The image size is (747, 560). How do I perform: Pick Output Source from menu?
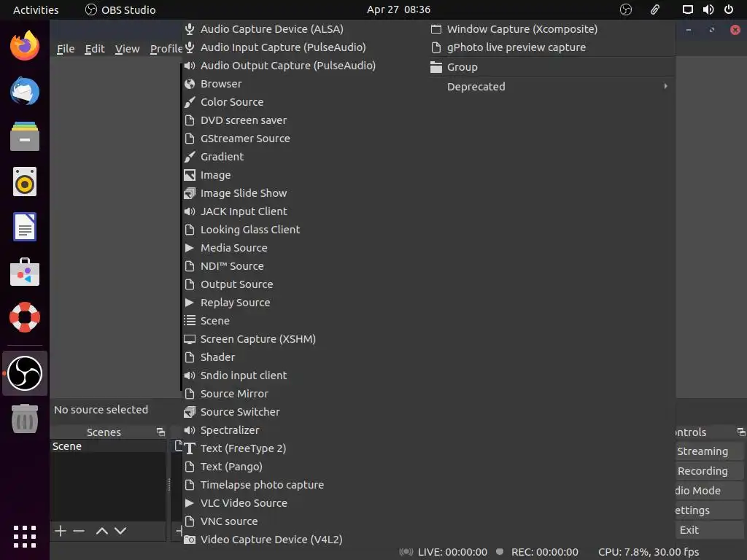(x=305, y=284)
